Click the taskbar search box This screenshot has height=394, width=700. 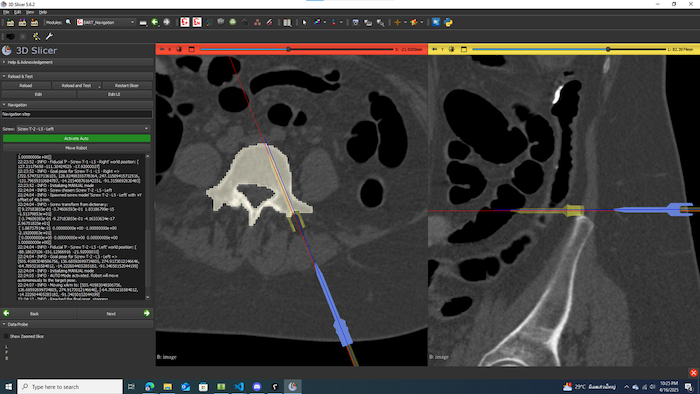coord(70,386)
